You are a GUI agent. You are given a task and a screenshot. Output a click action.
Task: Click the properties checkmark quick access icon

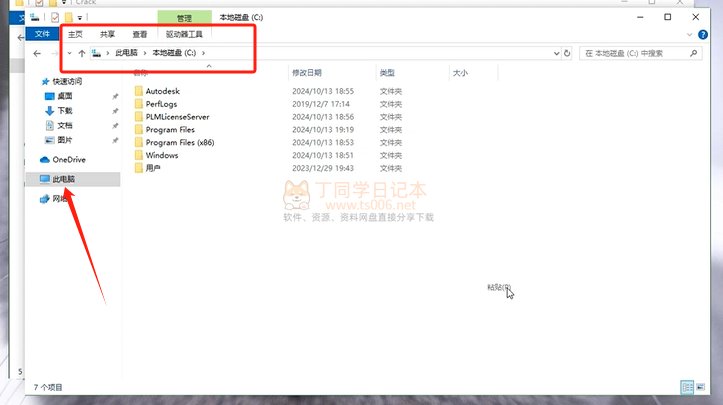pos(55,18)
